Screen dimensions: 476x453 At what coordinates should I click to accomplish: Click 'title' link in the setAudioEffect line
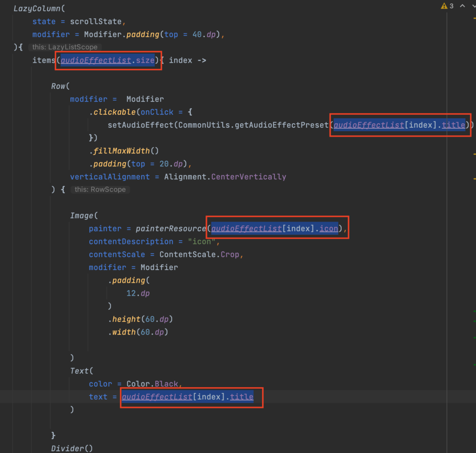pos(453,125)
